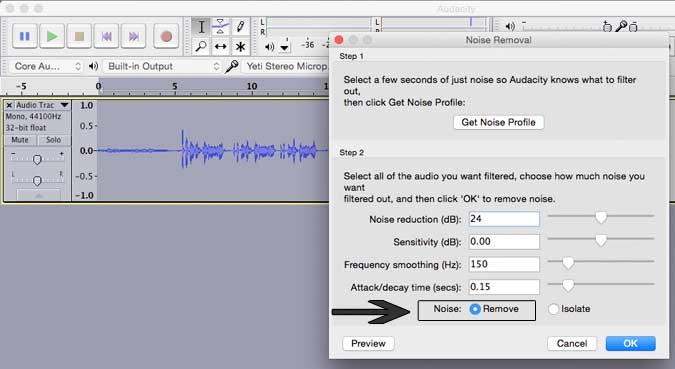Viewport: 675px width, 369px height.
Task: Click the speaker icon next to Built-in Output
Action: click(93, 66)
